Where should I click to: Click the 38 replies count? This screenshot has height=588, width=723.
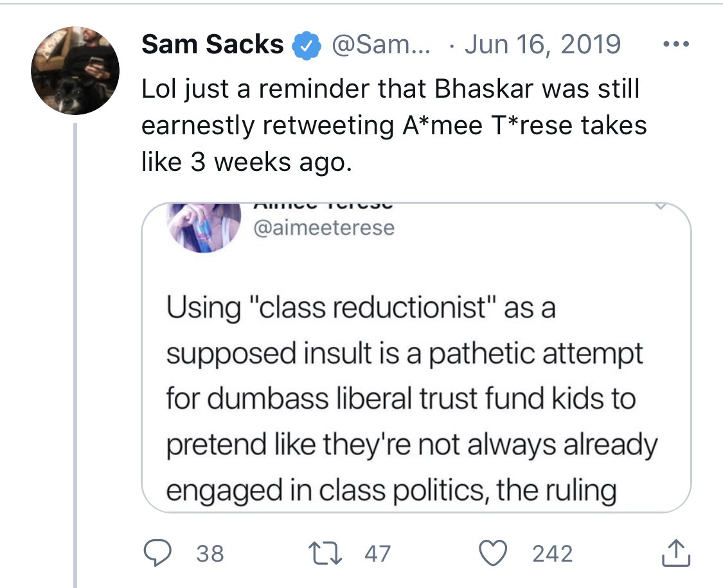pyautogui.click(x=210, y=553)
